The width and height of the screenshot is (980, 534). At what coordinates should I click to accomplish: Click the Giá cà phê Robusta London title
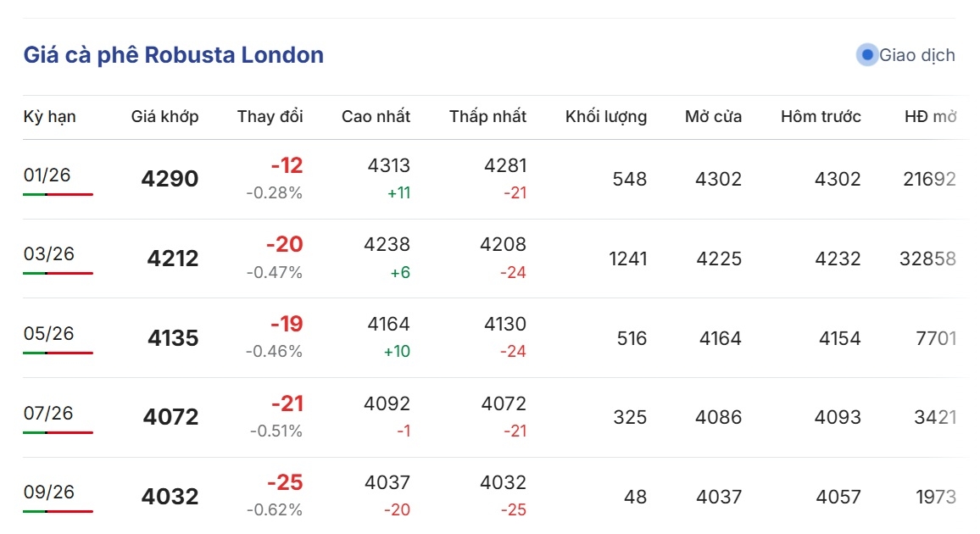coord(173,56)
